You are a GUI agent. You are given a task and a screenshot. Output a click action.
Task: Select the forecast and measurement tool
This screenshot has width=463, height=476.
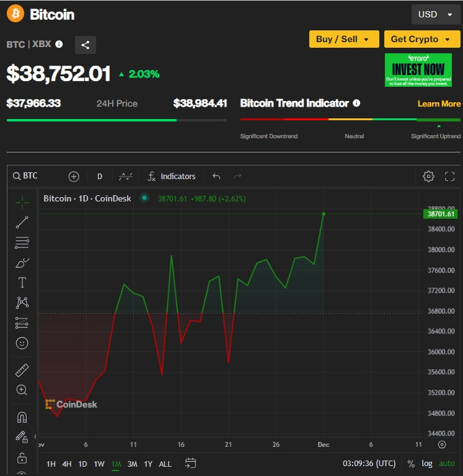pyautogui.click(x=22, y=323)
